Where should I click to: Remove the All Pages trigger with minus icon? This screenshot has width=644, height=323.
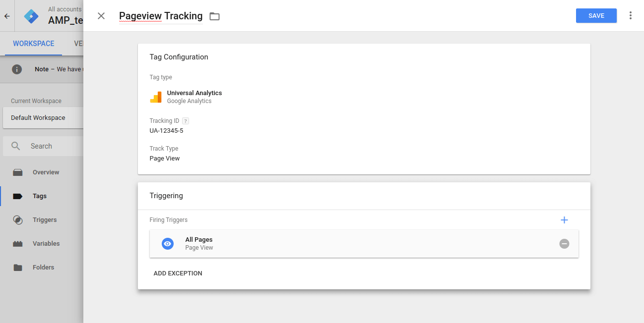tap(564, 244)
